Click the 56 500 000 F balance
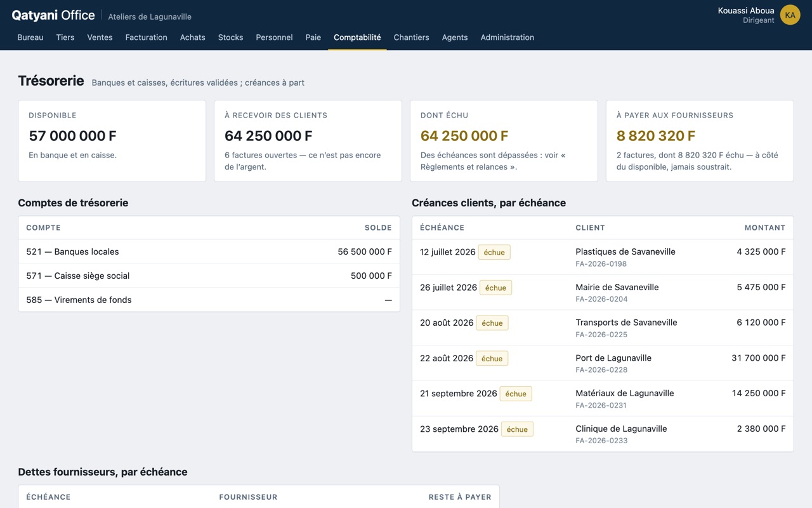This screenshot has width=812, height=508. [365, 251]
